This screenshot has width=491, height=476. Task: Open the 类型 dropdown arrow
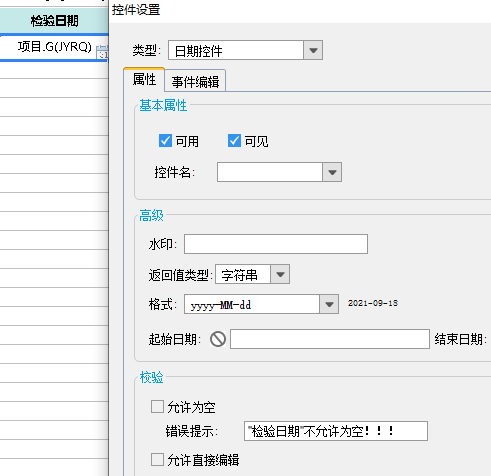point(313,50)
